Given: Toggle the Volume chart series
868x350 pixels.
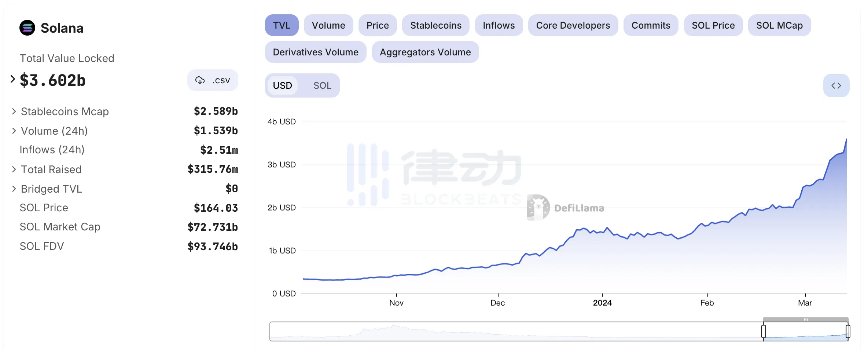Looking at the screenshot, I should click(x=328, y=25).
